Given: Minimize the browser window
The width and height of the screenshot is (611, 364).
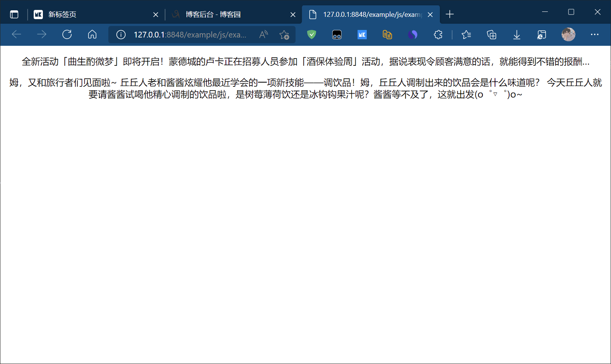Looking at the screenshot, I should tap(545, 12).
